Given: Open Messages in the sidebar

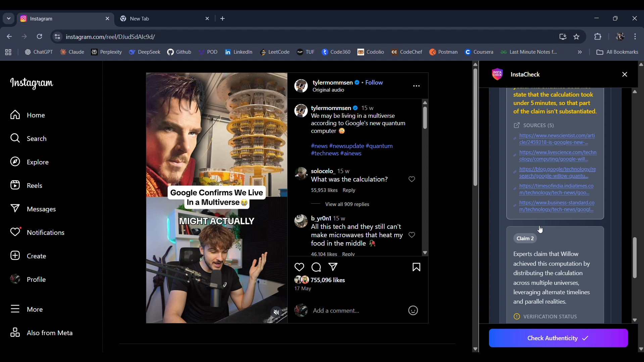Looking at the screenshot, I should click(33, 209).
